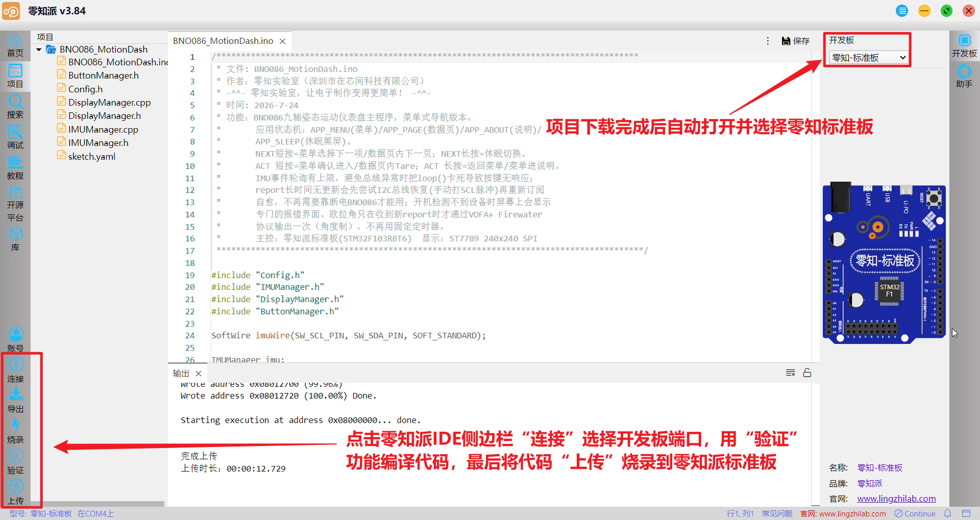
Task: Click the project panel horizontal scrollbar
Action: (x=97, y=504)
